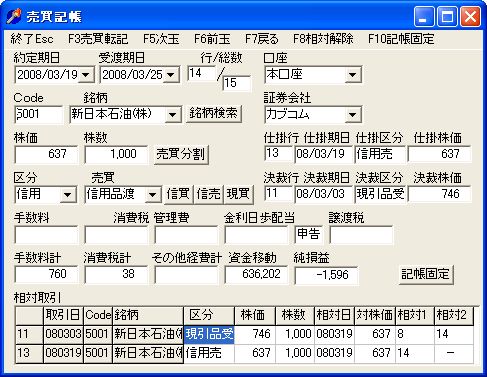Image resolution: width=487 pixels, height=377 pixels.
Task: Click the 対株価 column header
Action: 375,315
